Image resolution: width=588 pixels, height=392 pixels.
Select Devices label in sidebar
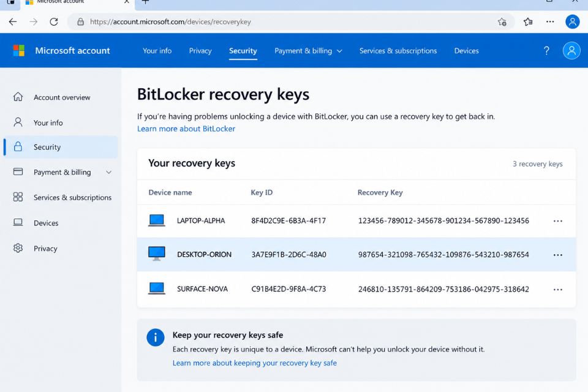pos(46,223)
